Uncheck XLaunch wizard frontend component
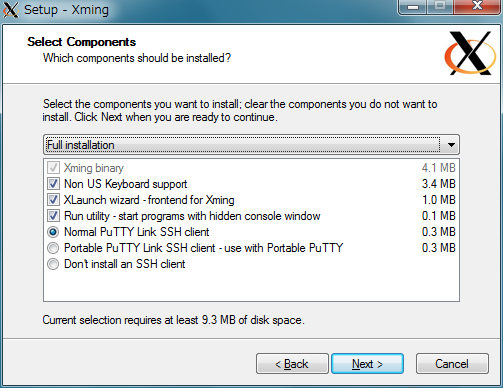 coord(53,200)
